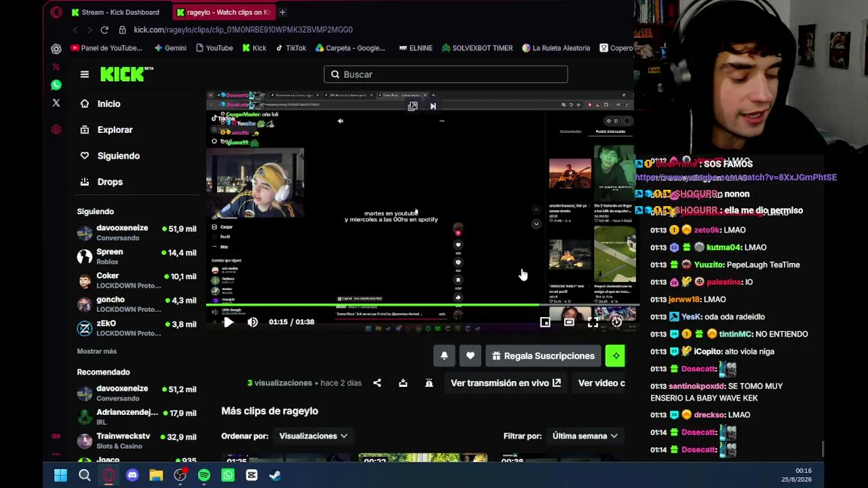Toggle follow with the heart button
This screenshot has width=868, height=488.
(x=470, y=356)
